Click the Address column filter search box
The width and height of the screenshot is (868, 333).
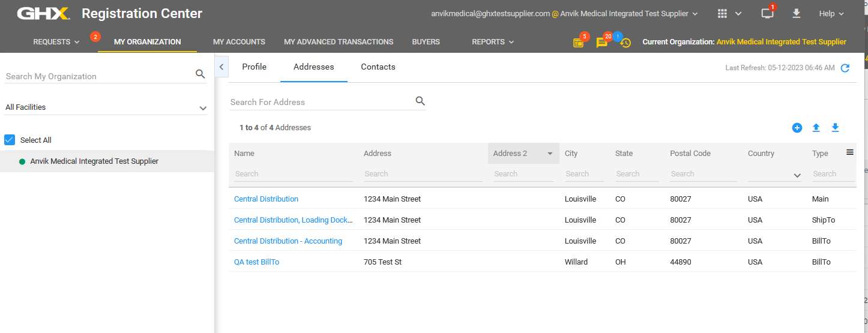423,174
